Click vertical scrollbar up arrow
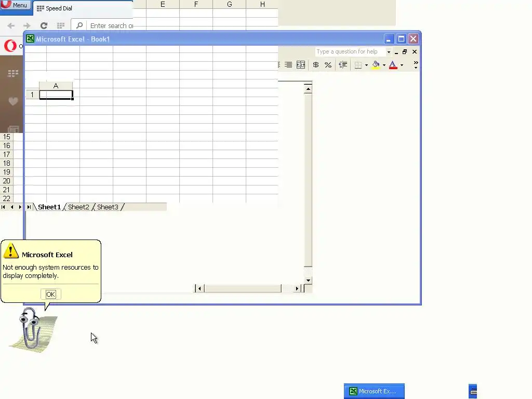 tap(308, 89)
